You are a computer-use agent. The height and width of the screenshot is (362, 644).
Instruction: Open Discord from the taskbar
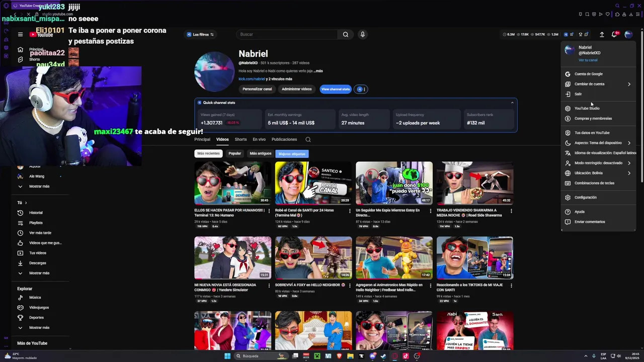[x=373, y=356]
